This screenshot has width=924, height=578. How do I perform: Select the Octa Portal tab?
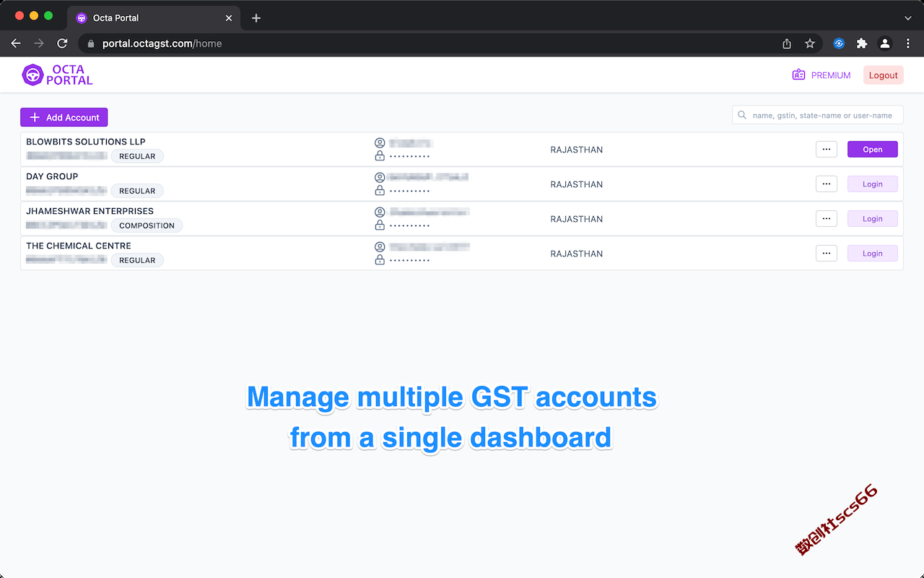(x=154, y=18)
